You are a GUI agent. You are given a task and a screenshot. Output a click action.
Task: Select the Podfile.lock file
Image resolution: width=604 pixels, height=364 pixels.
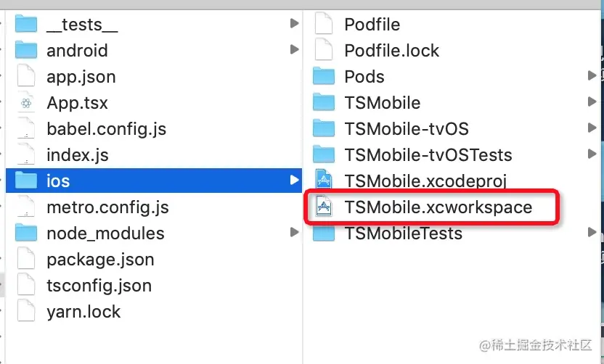(x=391, y=51)
